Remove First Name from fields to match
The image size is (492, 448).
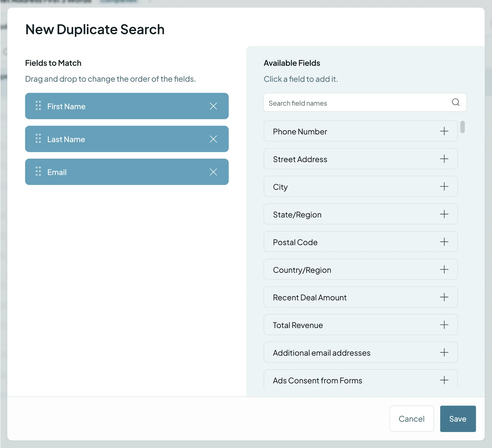click(x=213, y=106)
